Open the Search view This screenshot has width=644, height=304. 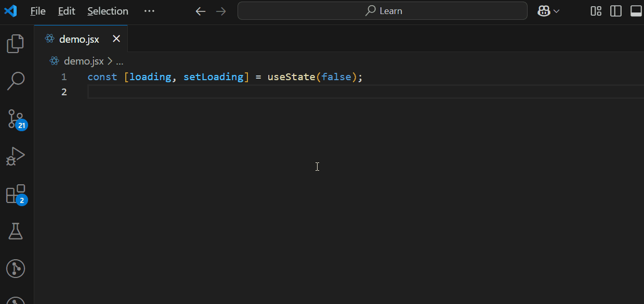pyautogui.click(x=15, y=81)
